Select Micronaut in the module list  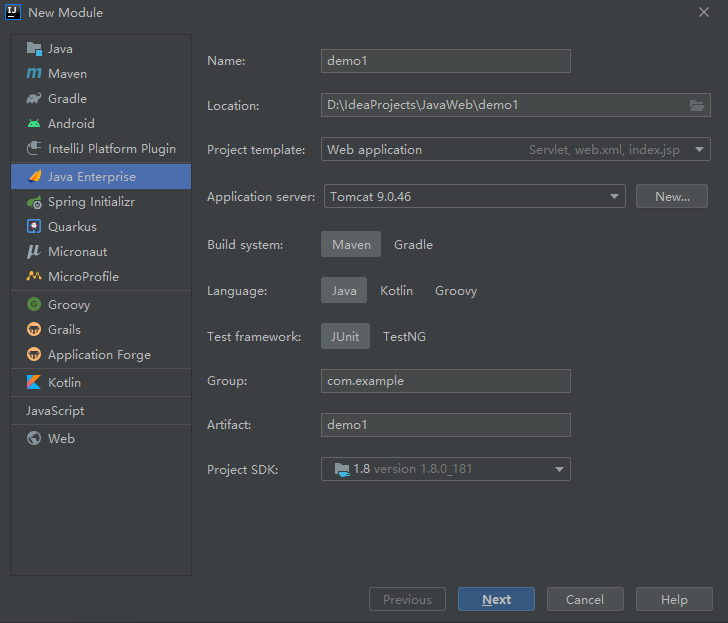[x=101, y=252]
